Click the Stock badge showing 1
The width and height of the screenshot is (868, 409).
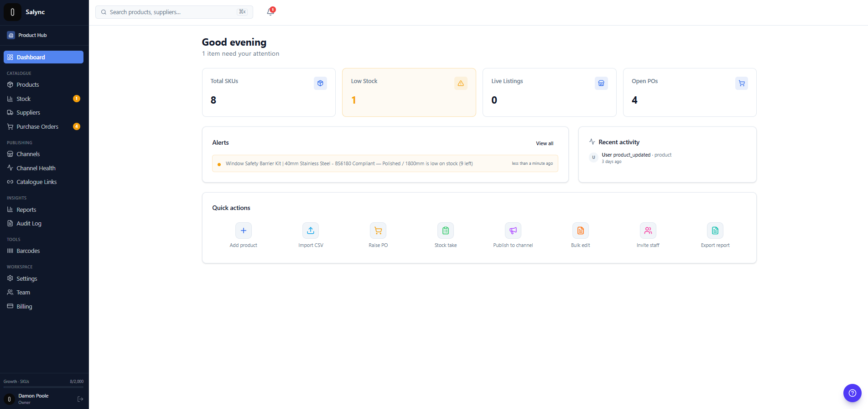77,99
